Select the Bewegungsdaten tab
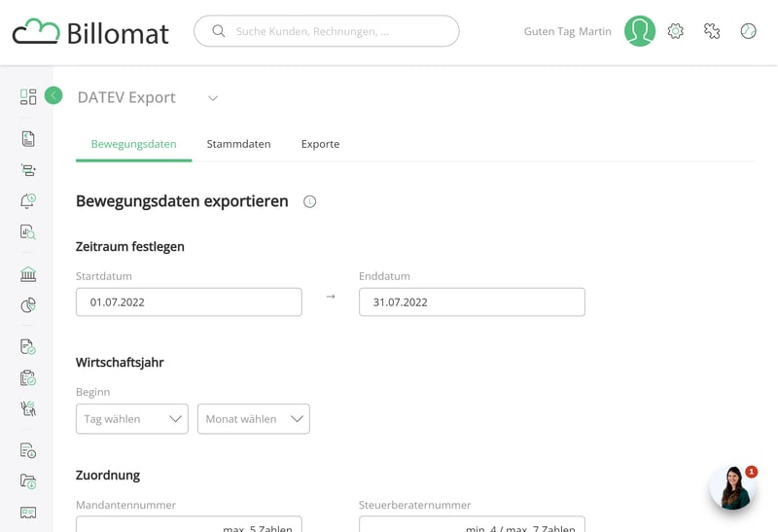Screen dimensions: 778x532 click(133, 144)
